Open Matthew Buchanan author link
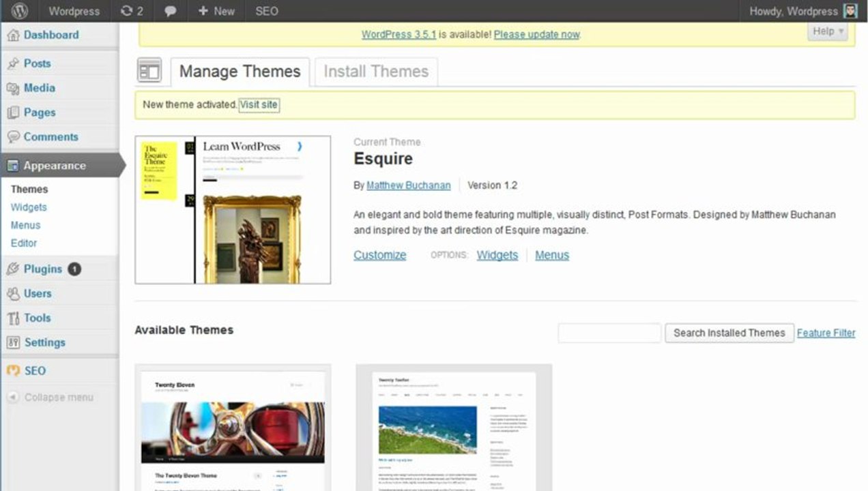868x491 pixels. 409,185
